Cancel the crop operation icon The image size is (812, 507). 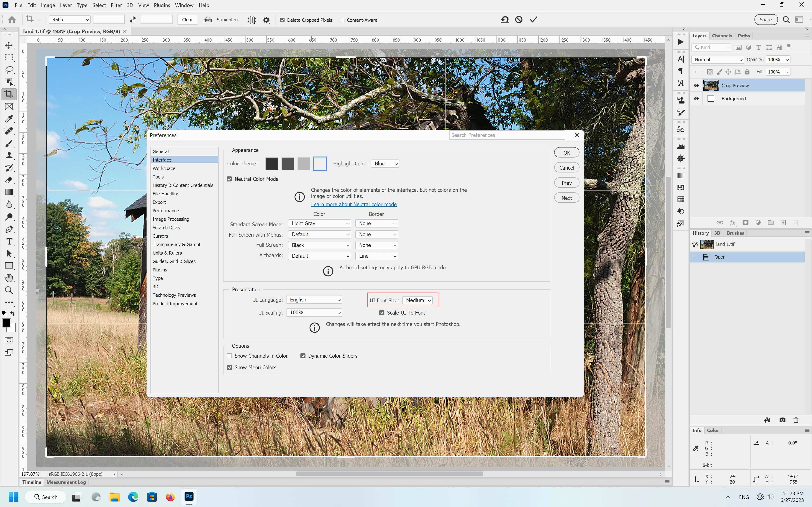(519, 20)
